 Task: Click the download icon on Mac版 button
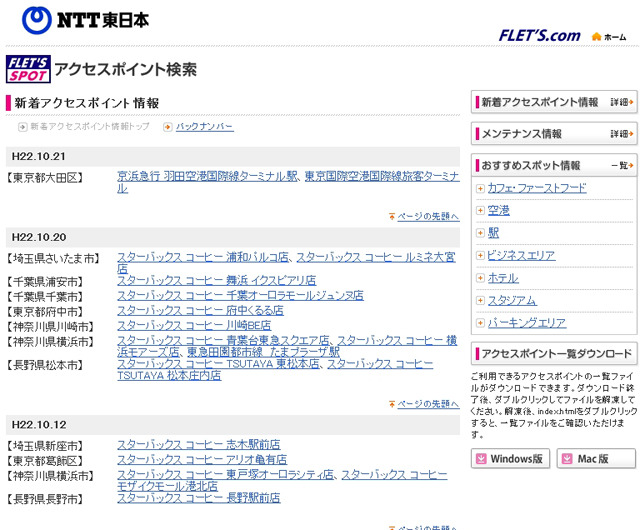(567, 459)
